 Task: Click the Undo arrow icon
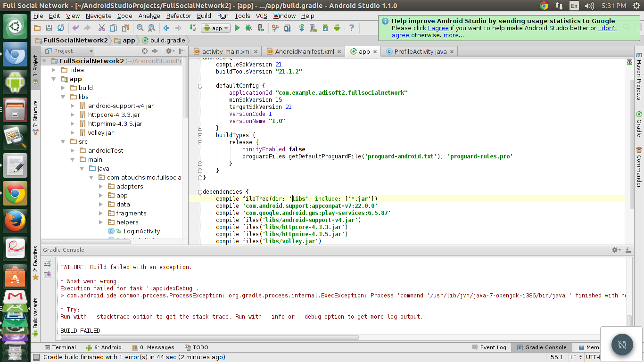pyautogui.click(x=75, y=28)
